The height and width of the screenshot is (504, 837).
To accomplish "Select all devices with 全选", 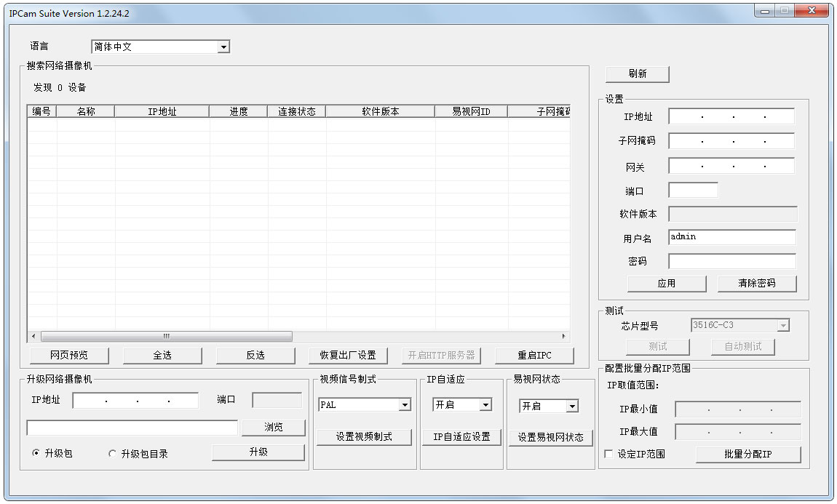I will coord(162,355).
